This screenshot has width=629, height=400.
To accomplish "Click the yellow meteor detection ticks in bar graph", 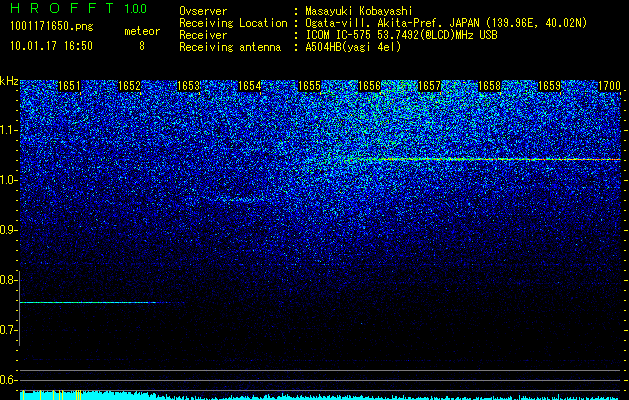I will pos(51,395).
